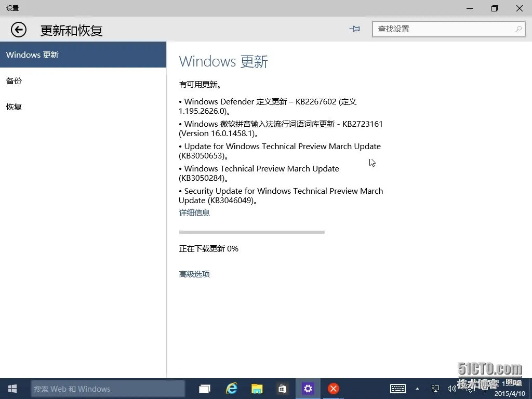Launch Internet Explorer from the taskbar
This screenshot has height=399, width=532.
232,389
